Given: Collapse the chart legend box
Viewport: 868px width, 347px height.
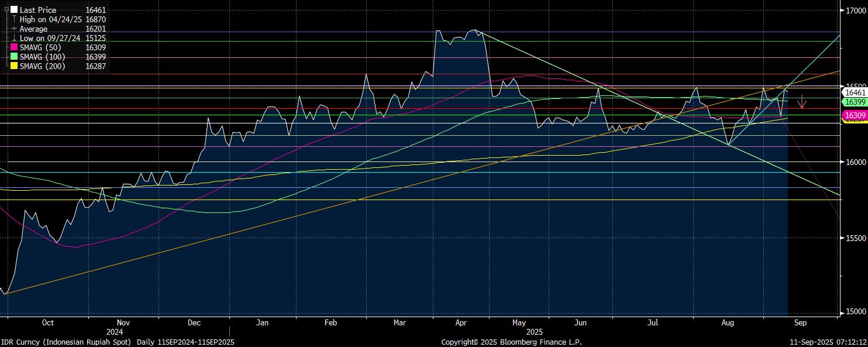Looking at the screenshot, I should click(6, 9).
